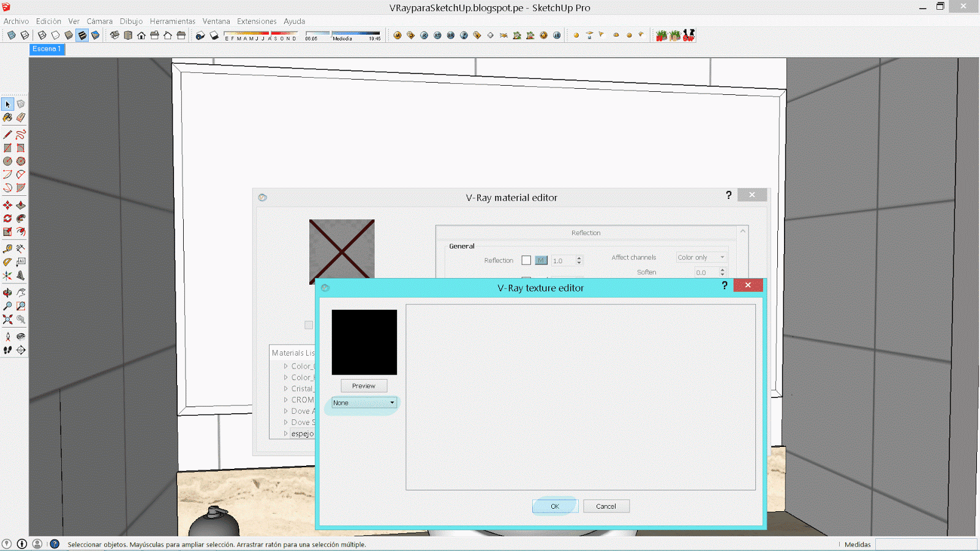Select the Paint Bucket tool
980x551 pixels.
click(x=7, y=118)
